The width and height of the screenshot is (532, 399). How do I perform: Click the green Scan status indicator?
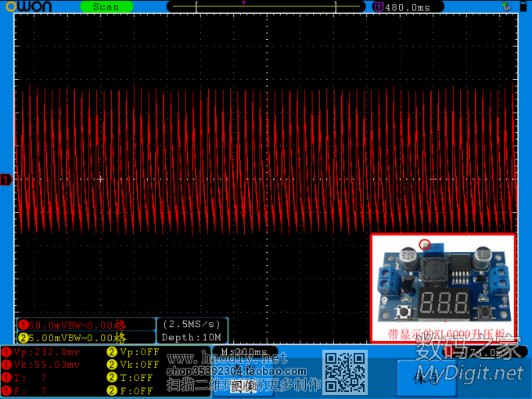[x=106, y=7]
